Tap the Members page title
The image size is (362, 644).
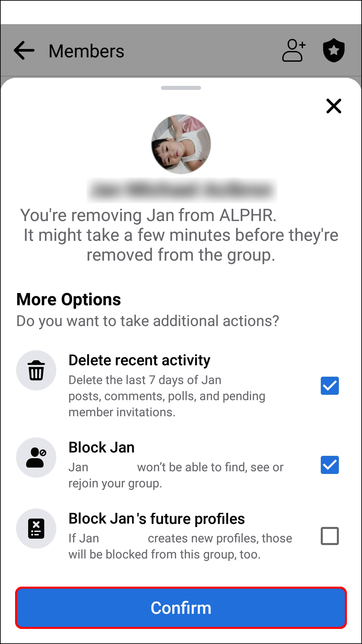(x=86, y=51)
